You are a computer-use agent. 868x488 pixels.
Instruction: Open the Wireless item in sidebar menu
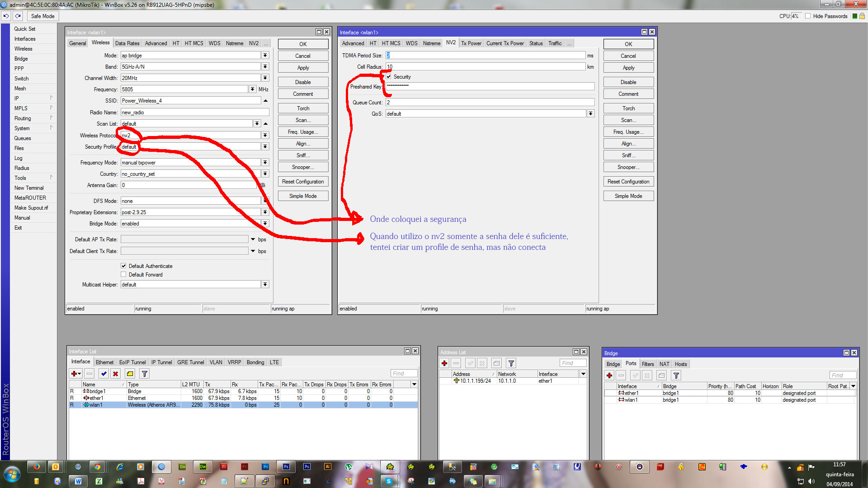[x=23, y=48]
